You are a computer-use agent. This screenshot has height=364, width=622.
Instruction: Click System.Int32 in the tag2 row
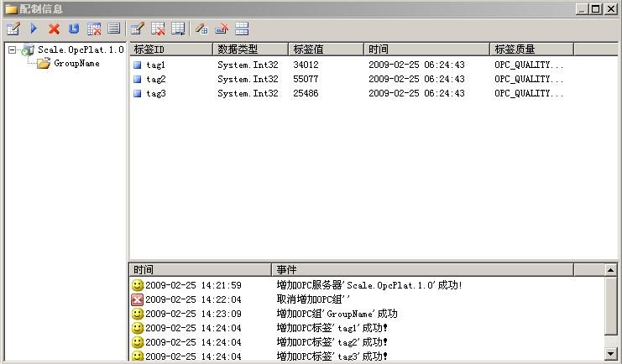[x=248, y=80]
